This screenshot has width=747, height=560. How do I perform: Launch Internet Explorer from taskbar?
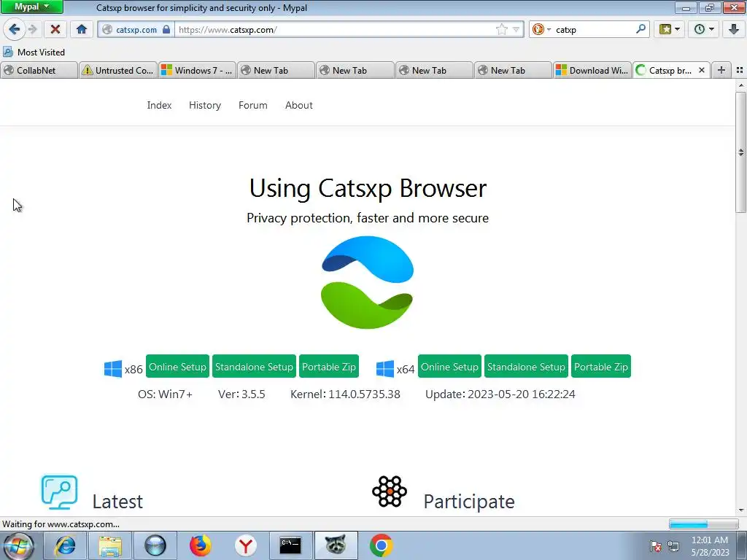point(65,545)
